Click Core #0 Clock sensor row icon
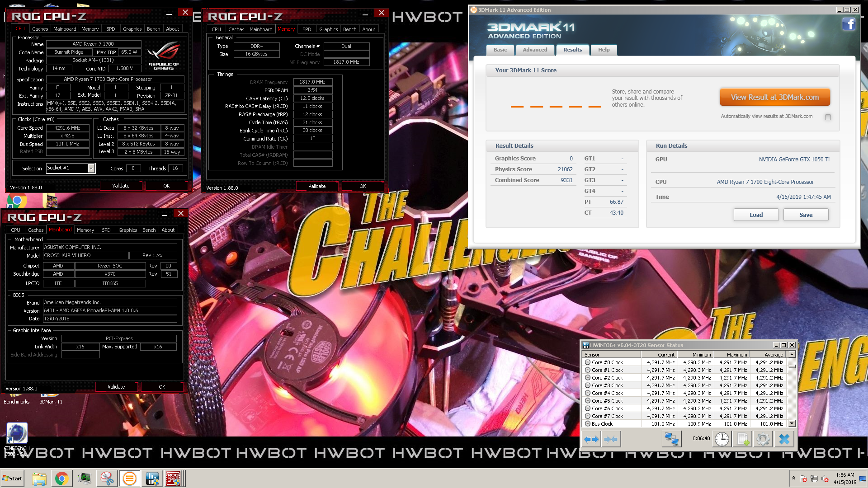The width and height of the screenshot is (868, 488). 588,362
